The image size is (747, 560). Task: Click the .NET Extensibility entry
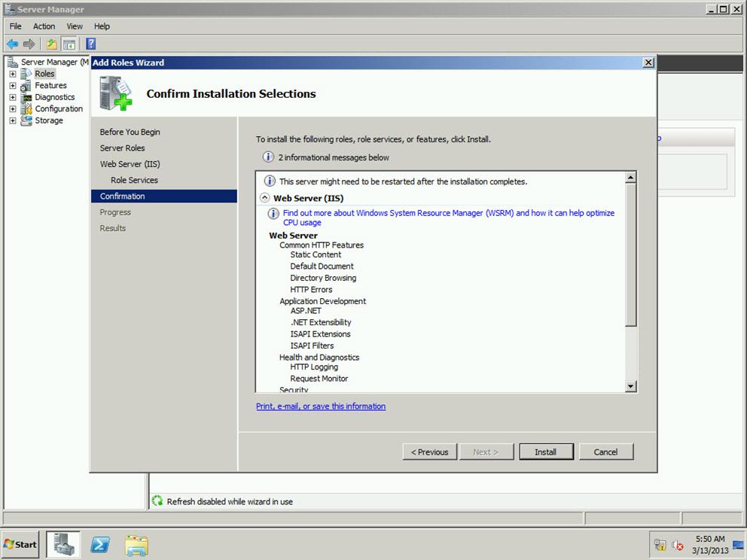pyautogui.click(x=321, y=322)
